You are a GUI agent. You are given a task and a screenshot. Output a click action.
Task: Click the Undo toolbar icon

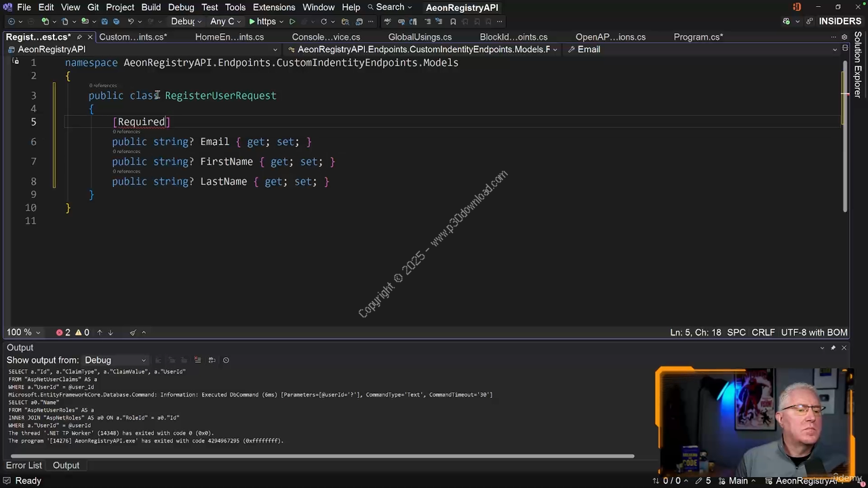point(131,22)
